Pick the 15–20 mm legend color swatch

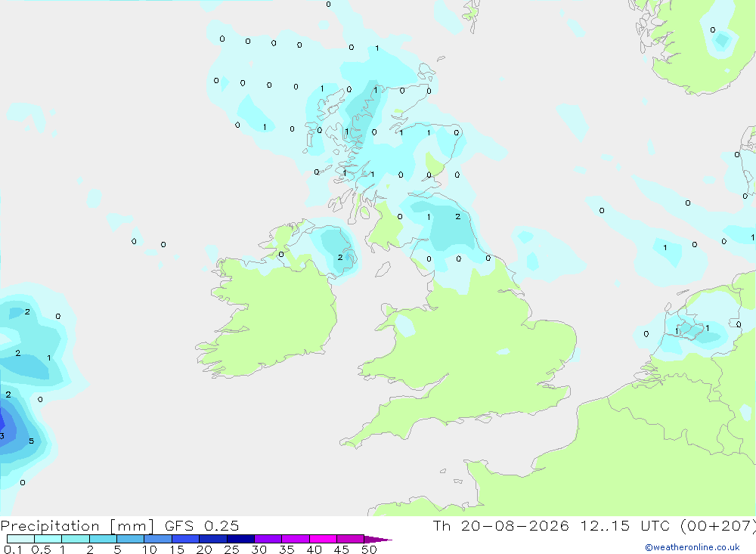click(x=185, y=539)
